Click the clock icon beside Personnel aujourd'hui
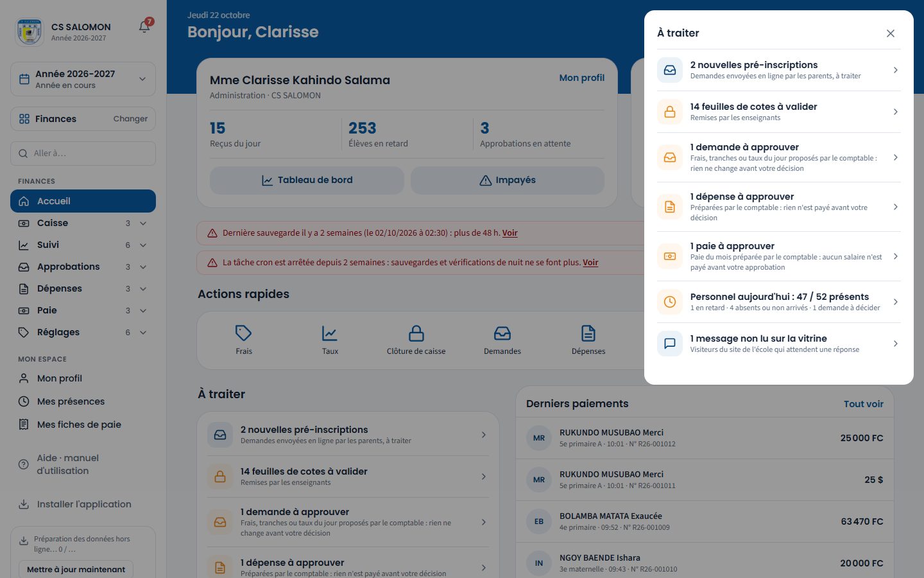 tap(670, 302)
